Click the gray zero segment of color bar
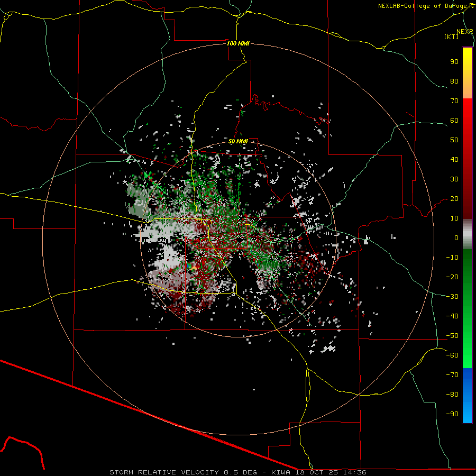This screenshot has width=476, height=476. tap(467, 234)
